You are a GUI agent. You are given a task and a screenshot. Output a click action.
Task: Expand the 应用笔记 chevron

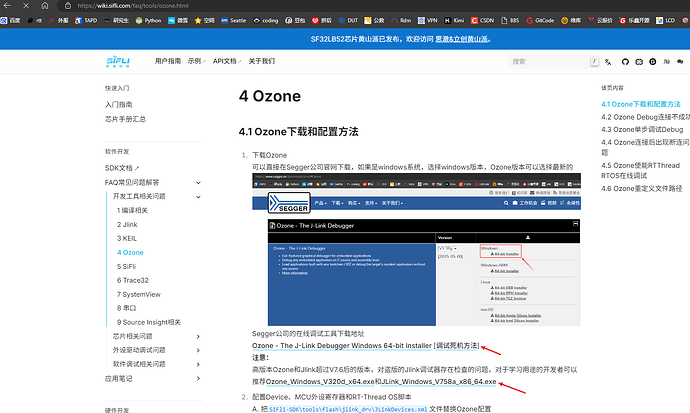[x=198, y=378]
